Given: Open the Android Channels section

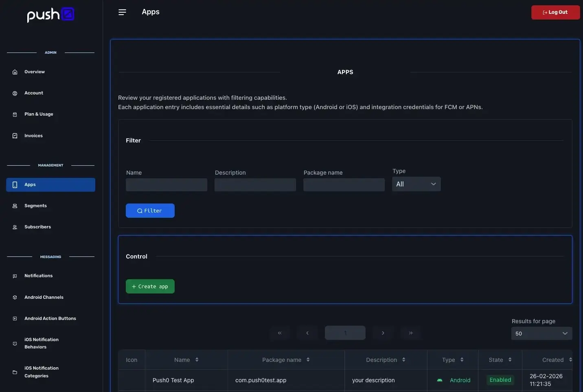Looking at the screenshot, I should [x=44, y=297].
